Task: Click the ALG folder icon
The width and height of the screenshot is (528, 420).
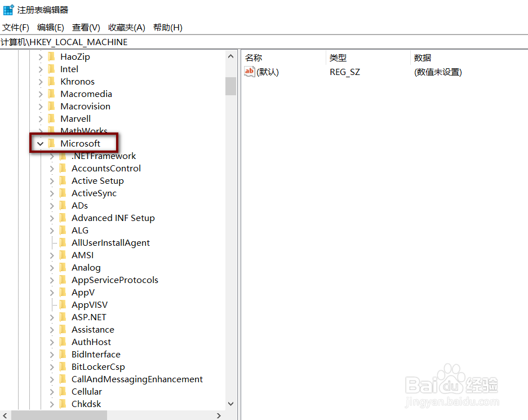Action: [x=63, y=231]
